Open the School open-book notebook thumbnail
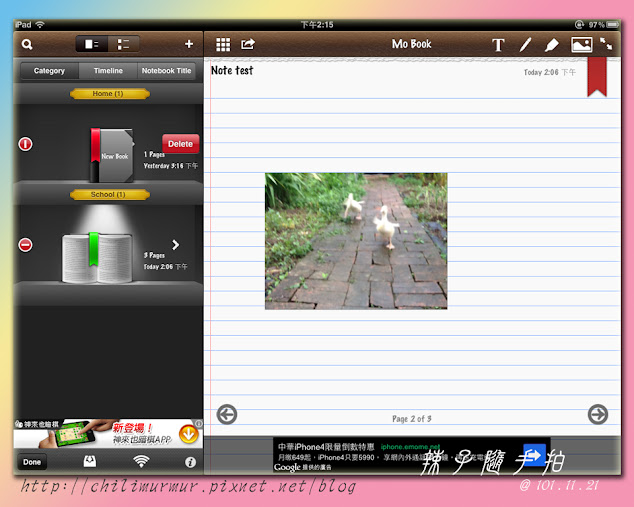This screenshot has height=507, width=634. [x=97, y=258]
